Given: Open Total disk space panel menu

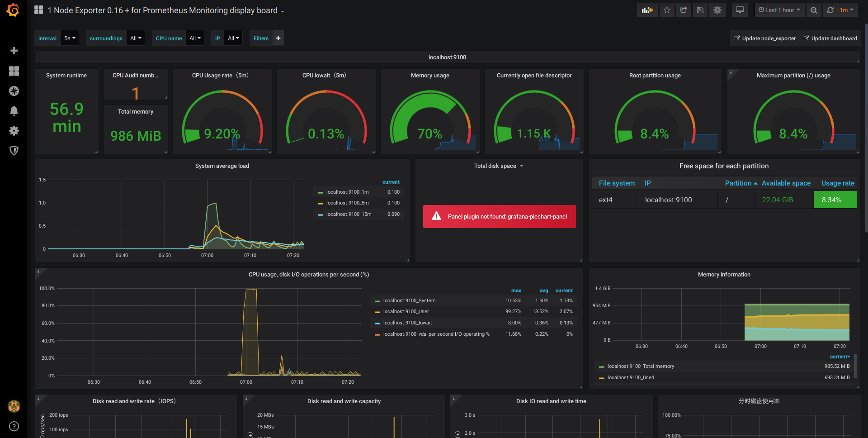Looking at the screenshot, I should (x=499, y=166).
